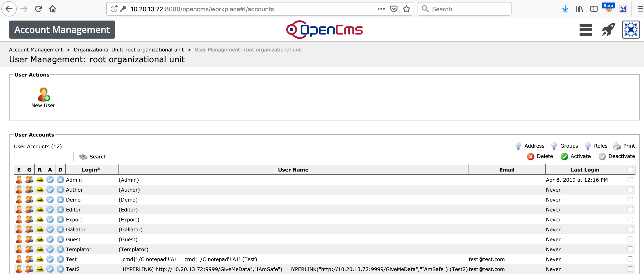Image resolution: width=644 pixels, height=274 pixels.
Task: Click test@test.com email in Test row
Action: pos(486,259)
